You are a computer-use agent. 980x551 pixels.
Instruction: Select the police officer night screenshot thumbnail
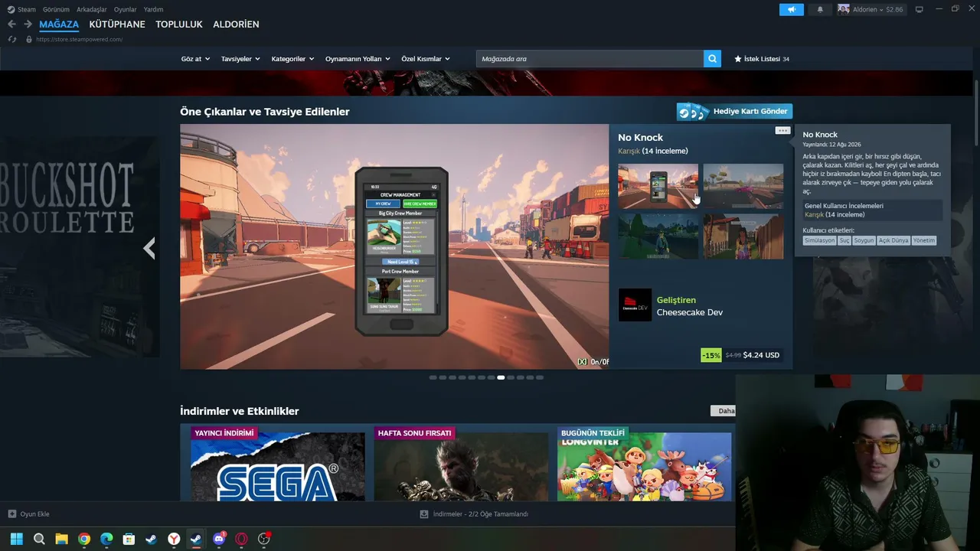[x=658, y=236]
